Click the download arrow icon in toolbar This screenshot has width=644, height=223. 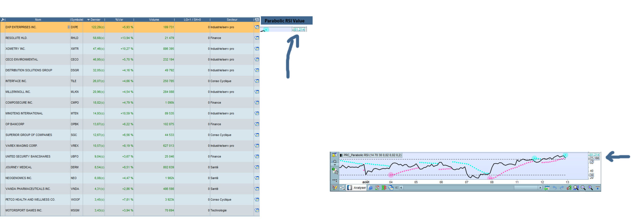coord(597,188)
